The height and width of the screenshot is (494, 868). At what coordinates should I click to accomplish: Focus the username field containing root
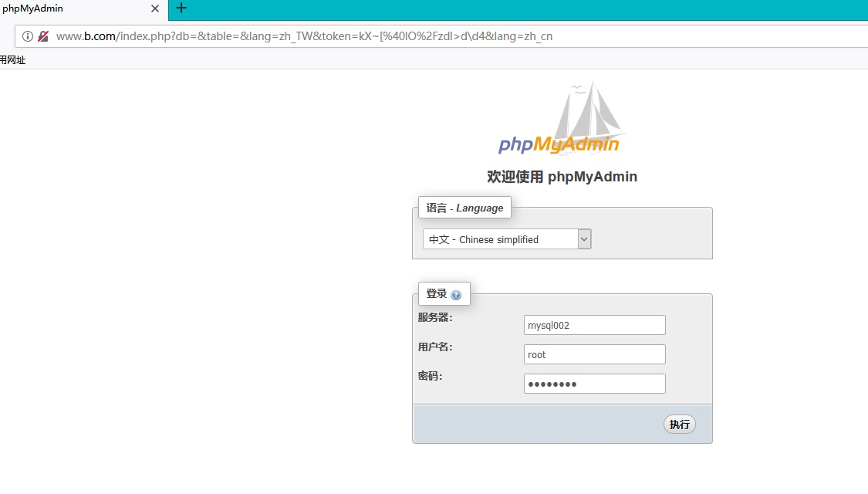point(595,354)
